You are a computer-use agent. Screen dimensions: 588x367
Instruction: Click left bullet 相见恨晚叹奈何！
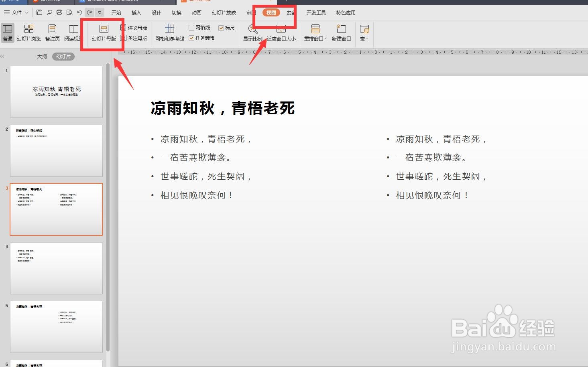click(x=197, y=195)
